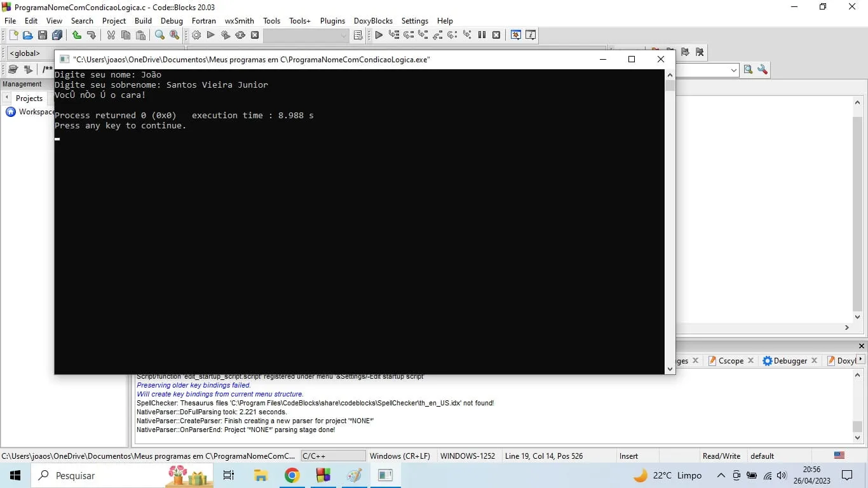
Task: Click the Find magnifier icon in toolbar
Action: click(x=160, y=36)
